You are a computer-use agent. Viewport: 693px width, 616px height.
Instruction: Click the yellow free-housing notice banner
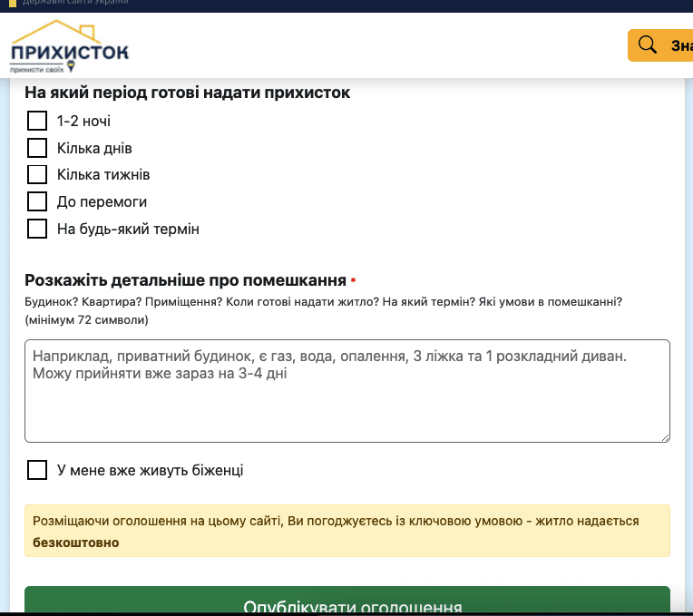click(347, 531)
